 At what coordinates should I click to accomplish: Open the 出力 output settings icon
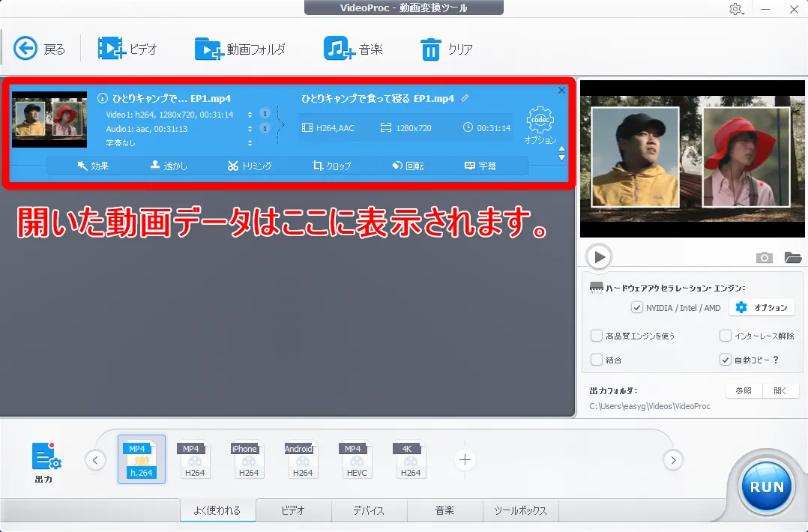[46, 462]
